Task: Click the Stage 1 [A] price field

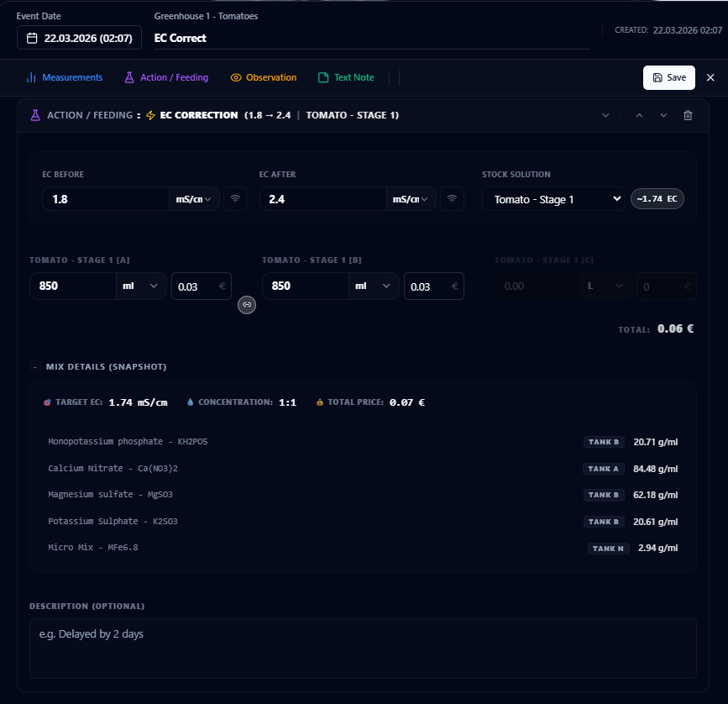Action: [202, 286]
